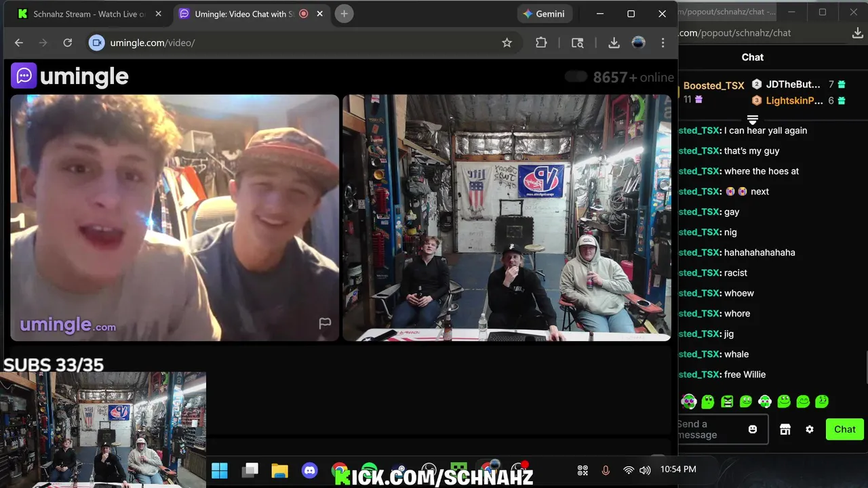Go forward in browser history
The height and width of the screenshot is (488, 868).
click(43, 43)
